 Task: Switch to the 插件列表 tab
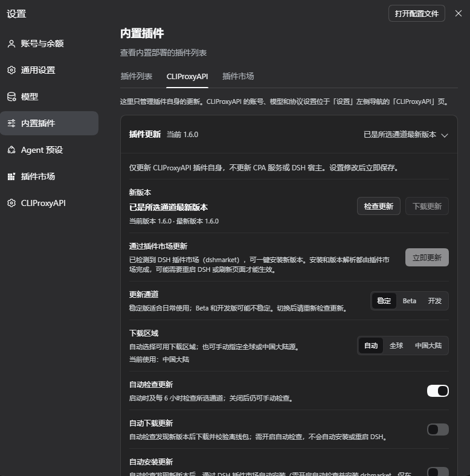(137, 76)
